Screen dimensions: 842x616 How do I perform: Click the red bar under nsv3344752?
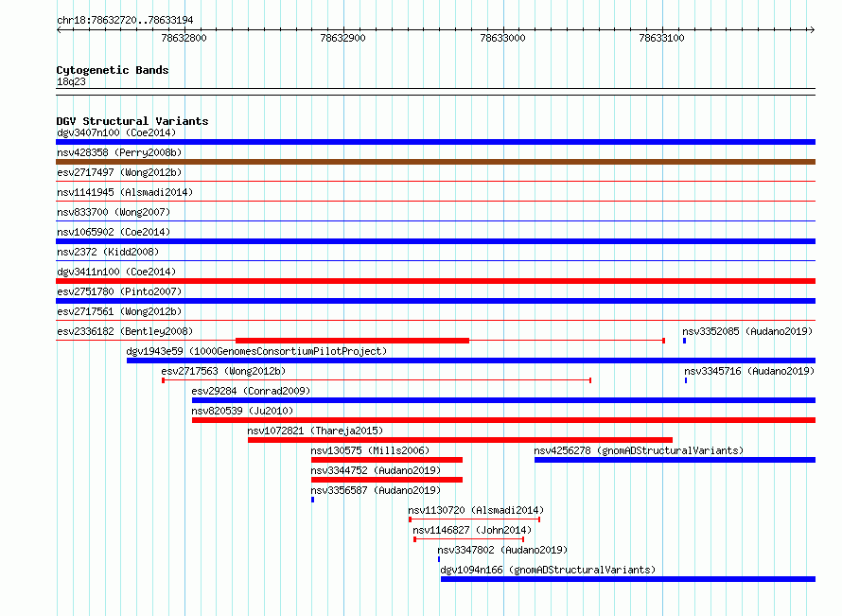coord(387,480)
